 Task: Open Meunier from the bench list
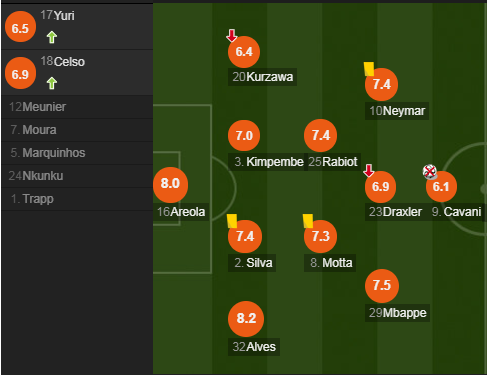77,107
